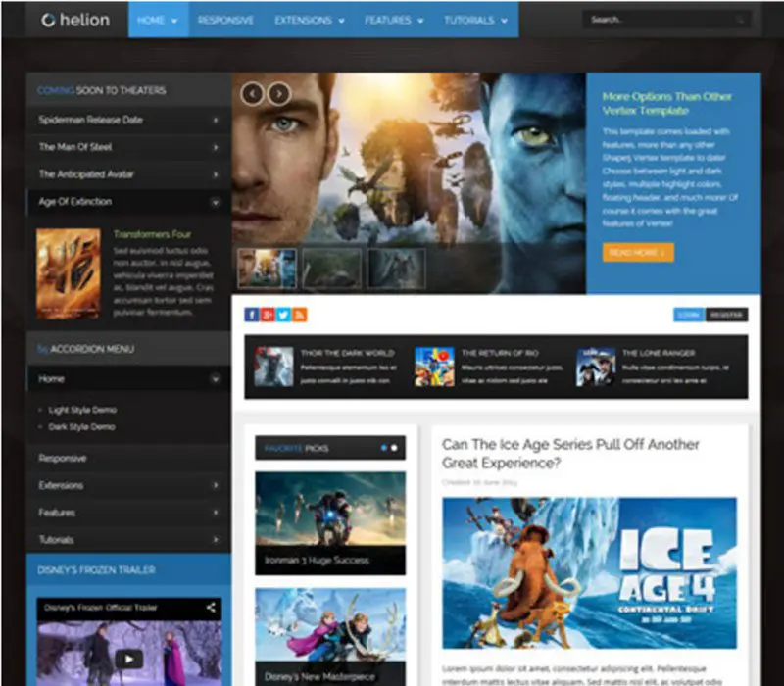Focus the Search input field

667,20
